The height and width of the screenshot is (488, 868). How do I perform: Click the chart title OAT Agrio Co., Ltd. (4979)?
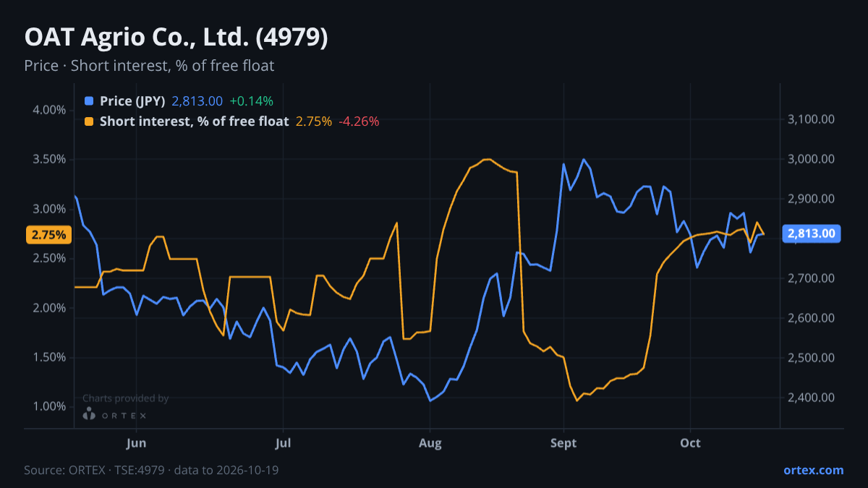pyautogui.click(x=176, y=37)
